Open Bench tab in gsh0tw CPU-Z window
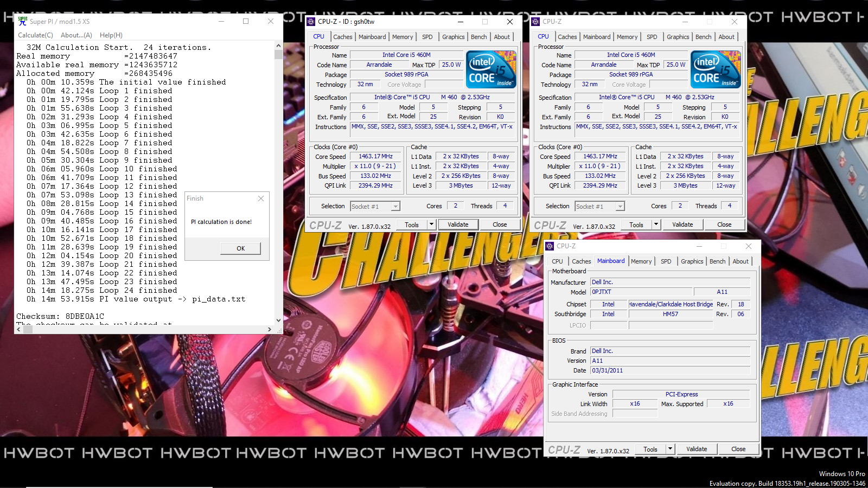Image resolution: width=868 pixels, height=488 pixels. (x=479, y=37)
